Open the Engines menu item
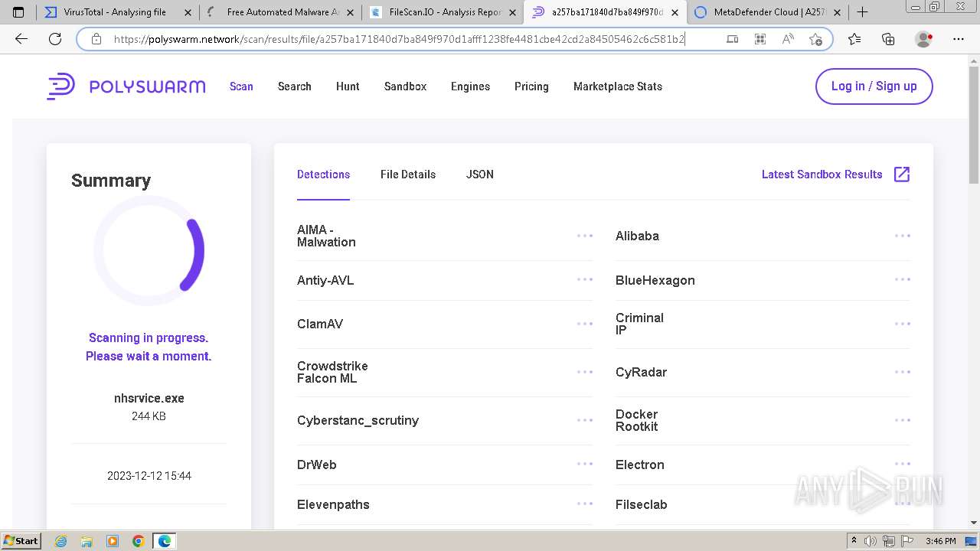980x551 pixels. tap(470, 86)
